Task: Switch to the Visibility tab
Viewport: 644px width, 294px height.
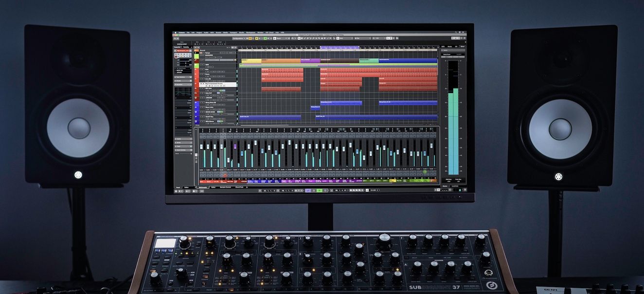Action: tap(186, 47)
